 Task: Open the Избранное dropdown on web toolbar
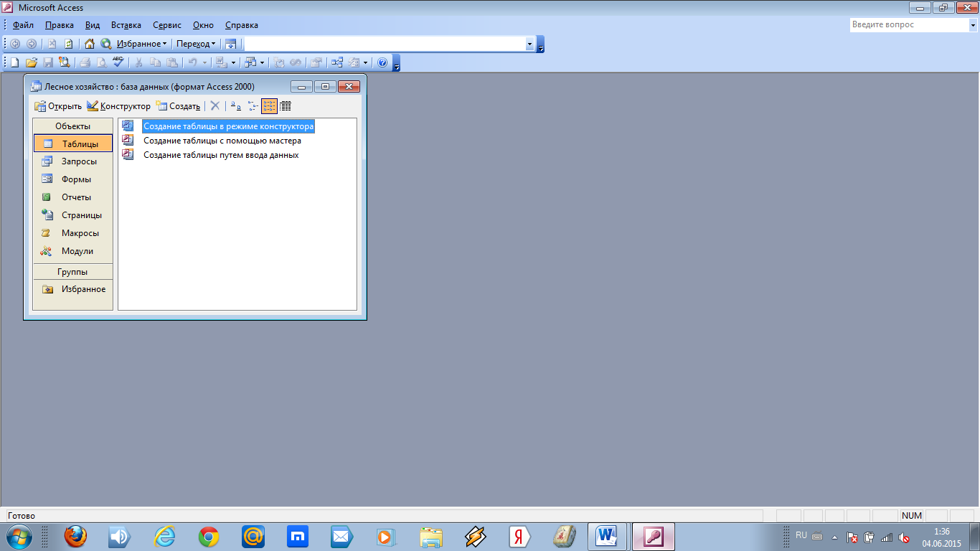click(141, 44)
